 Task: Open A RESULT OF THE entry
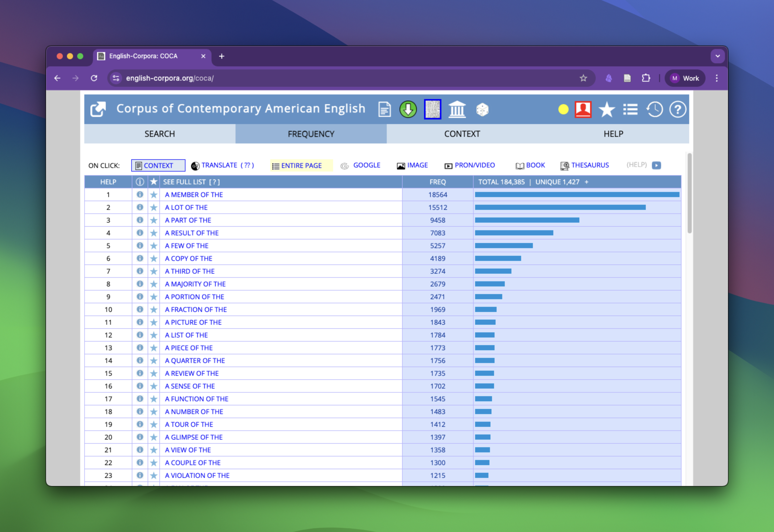192,233
